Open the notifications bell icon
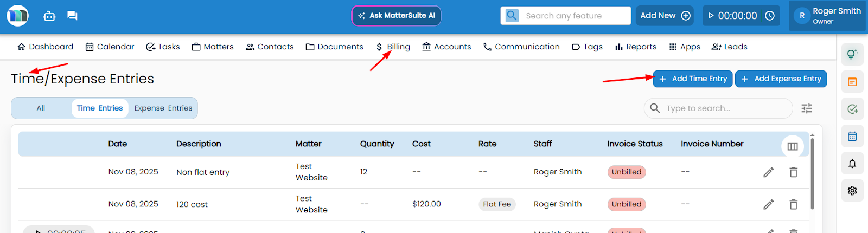Screen dimensions: 868x233 (x=852, y=164)
